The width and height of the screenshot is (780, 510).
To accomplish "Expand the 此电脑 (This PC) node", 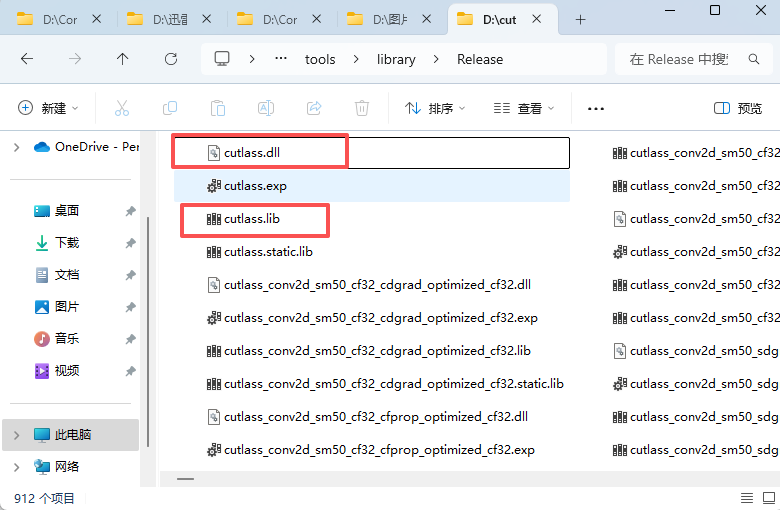I will click(x=16, y=435).
